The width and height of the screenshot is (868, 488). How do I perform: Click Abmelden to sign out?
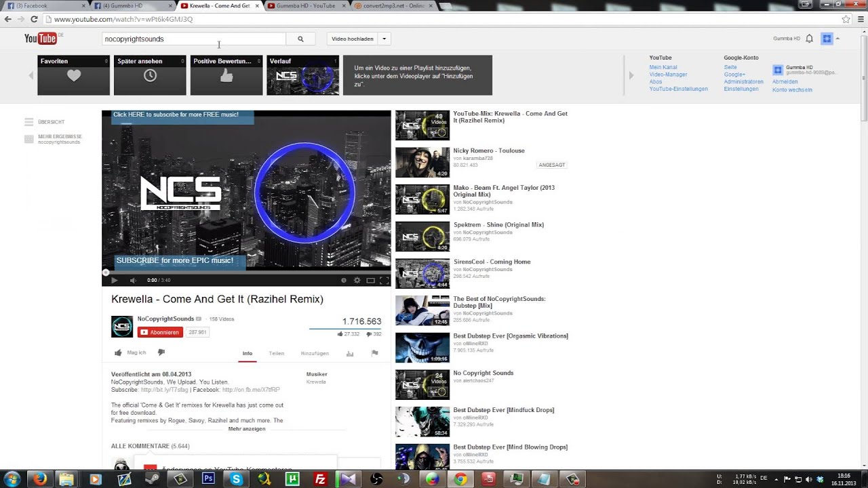click(x=785, y=81)
